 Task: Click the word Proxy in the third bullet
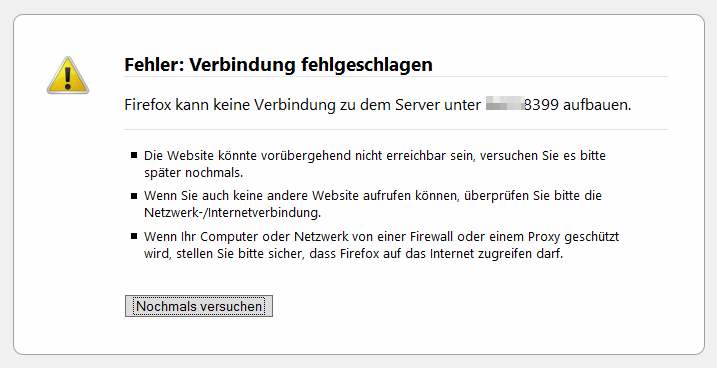coord(544,237)
